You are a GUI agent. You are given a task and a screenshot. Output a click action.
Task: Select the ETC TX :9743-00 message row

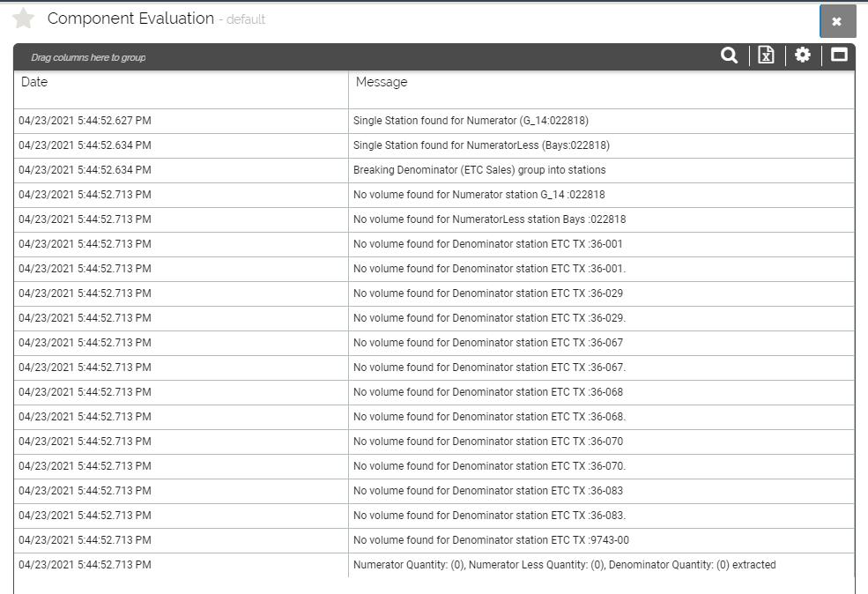491,540
